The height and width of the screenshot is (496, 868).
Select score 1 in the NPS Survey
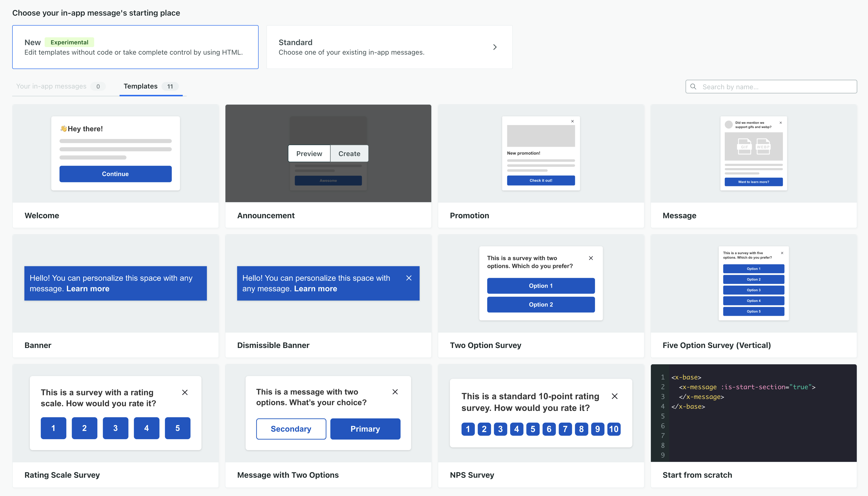(x=468, y=429)
